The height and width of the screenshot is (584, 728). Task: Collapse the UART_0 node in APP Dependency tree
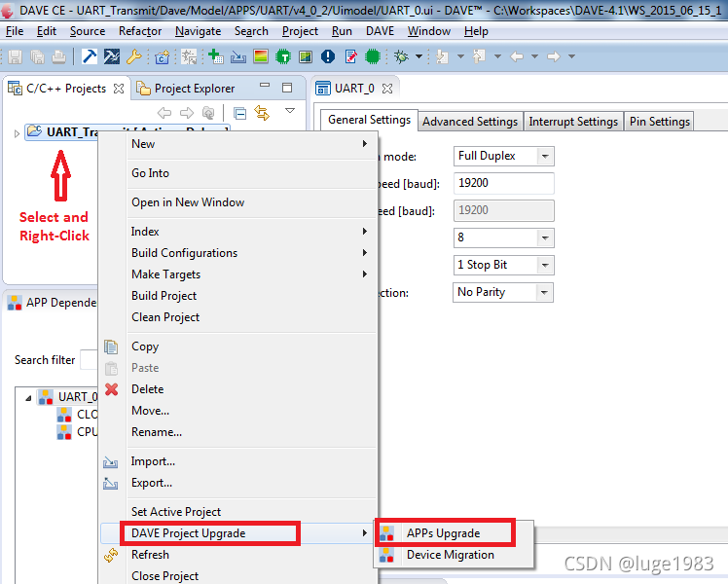click(28, 398)
